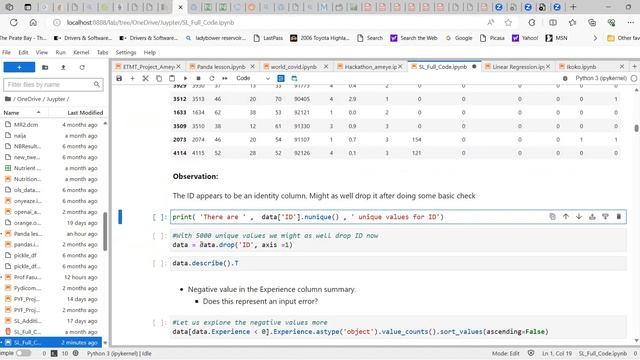This screenshot has width=640, height=360.
Task: Click the Filter files by name field
Action: (x=53, y=84)
